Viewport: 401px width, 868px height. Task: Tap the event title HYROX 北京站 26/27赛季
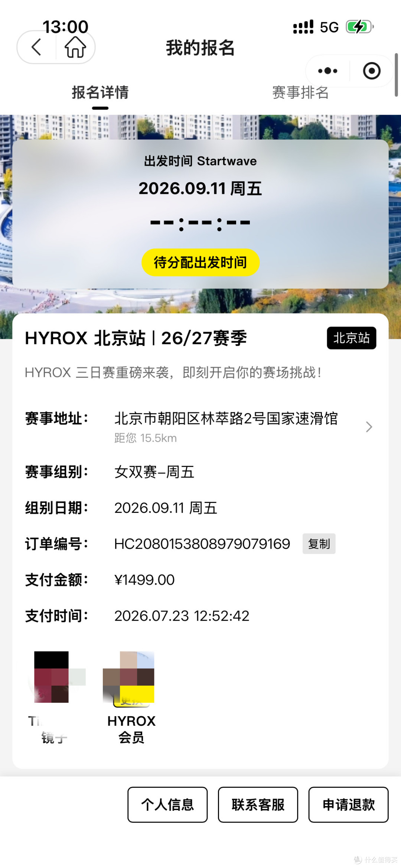tap(136, 338)
